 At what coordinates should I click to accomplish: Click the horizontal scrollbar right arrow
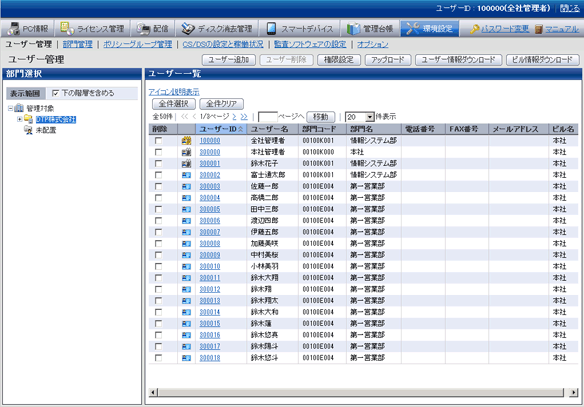click(574, 392)
